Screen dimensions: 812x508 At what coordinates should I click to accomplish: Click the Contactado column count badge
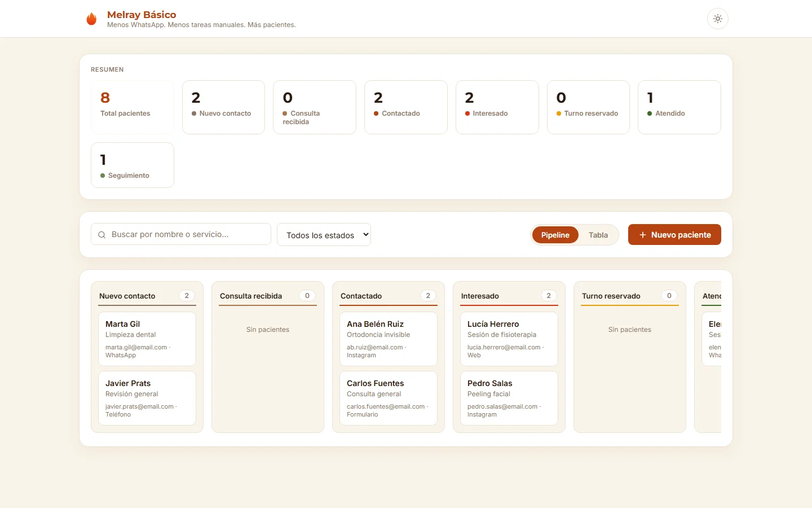[428, 296]
